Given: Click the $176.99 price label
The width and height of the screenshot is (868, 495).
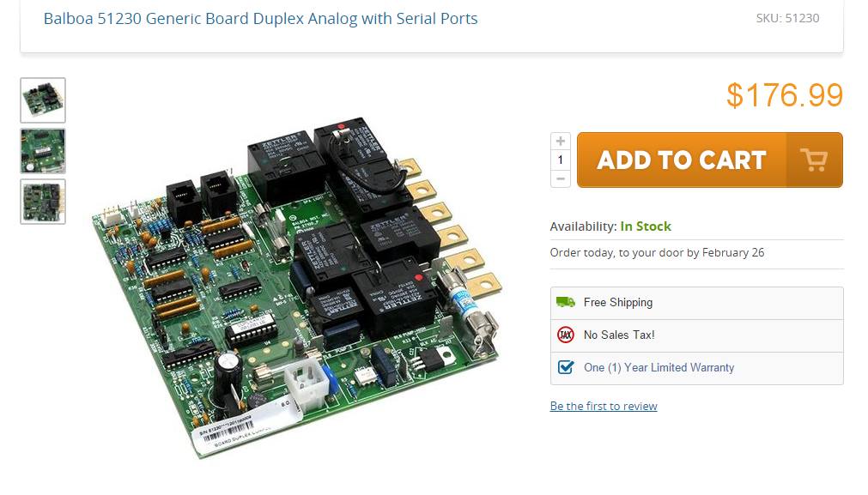Looking at the screenshot, I should click(x=785, y=95).
